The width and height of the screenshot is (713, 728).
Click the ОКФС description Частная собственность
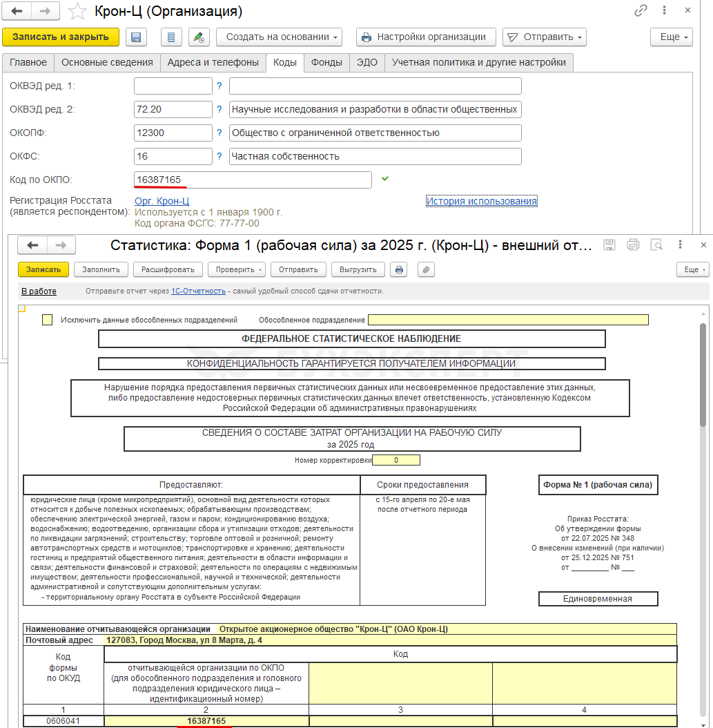(375, 157)
